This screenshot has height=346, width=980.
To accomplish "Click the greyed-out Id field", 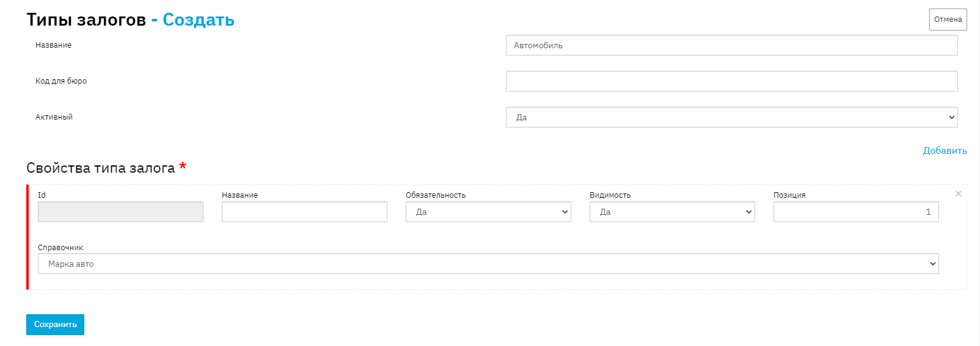I will (120, 212).
